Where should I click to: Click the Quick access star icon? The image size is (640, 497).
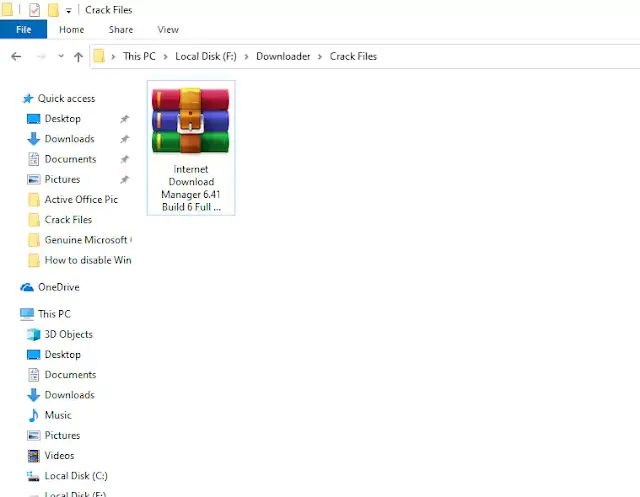(x=27, y=98)
